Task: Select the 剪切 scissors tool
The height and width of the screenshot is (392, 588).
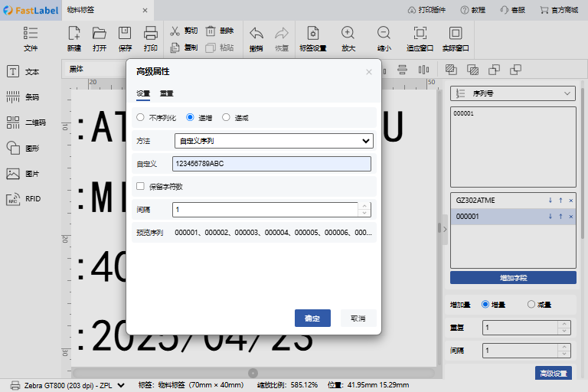Action: tap(175, 31)
